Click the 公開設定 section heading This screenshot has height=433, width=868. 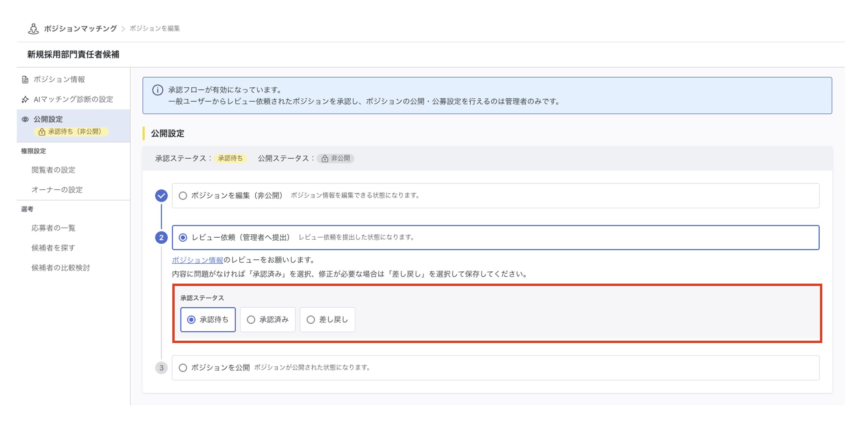tap(168, 134)
